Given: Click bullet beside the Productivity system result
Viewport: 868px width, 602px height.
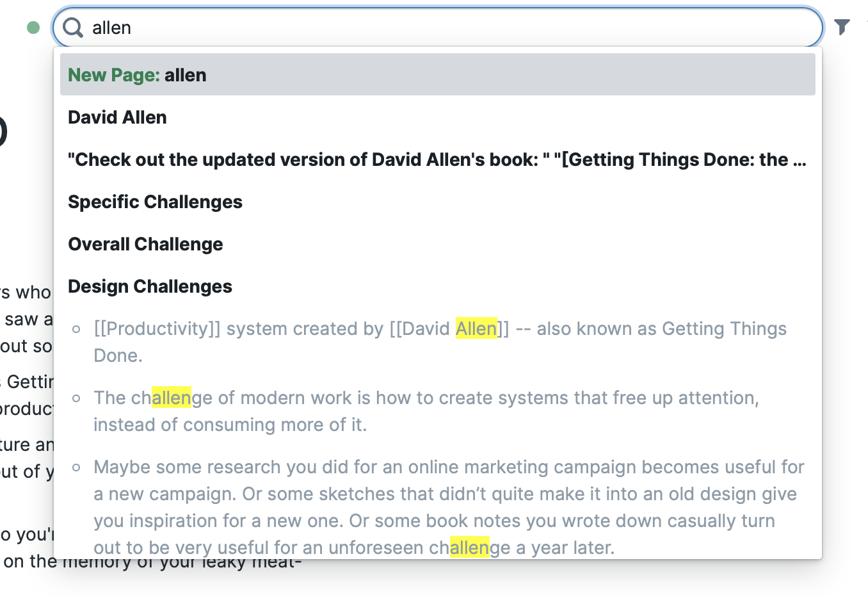Looking at the screenshot, I should point(77,329).
